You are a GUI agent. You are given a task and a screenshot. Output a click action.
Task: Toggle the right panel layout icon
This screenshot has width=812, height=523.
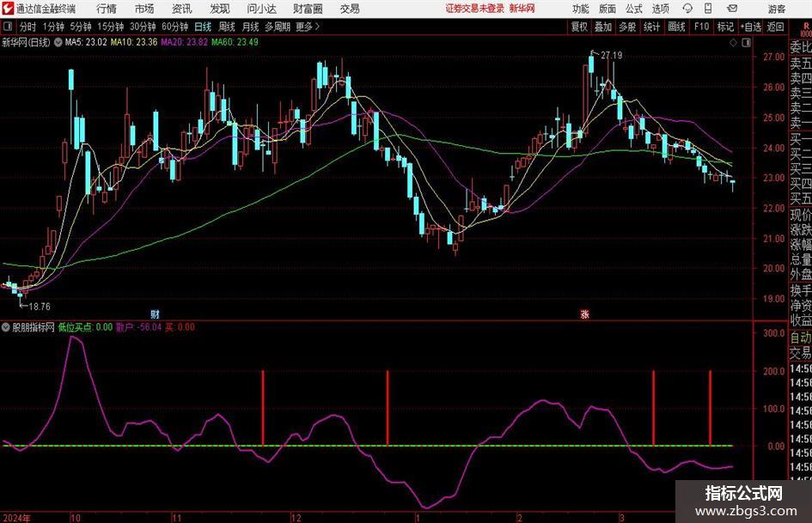pyautogui.click(x=746, y=43)
